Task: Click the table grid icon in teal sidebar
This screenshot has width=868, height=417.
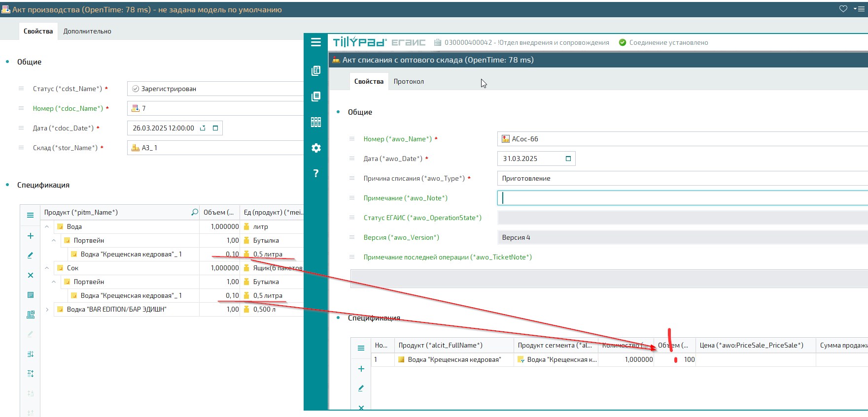Action: pyautogui.click(x=316, y=122)
